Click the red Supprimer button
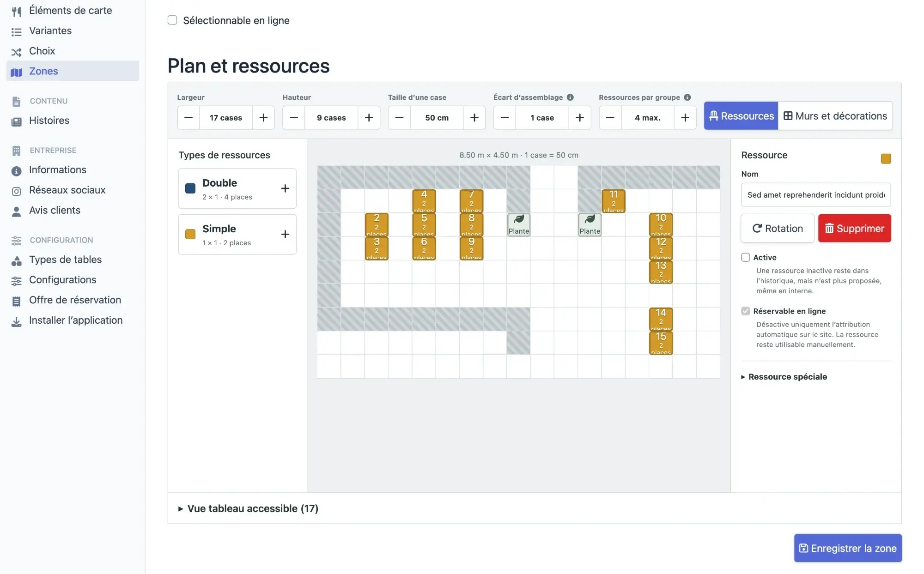924x574 pixels. [855, 228]
